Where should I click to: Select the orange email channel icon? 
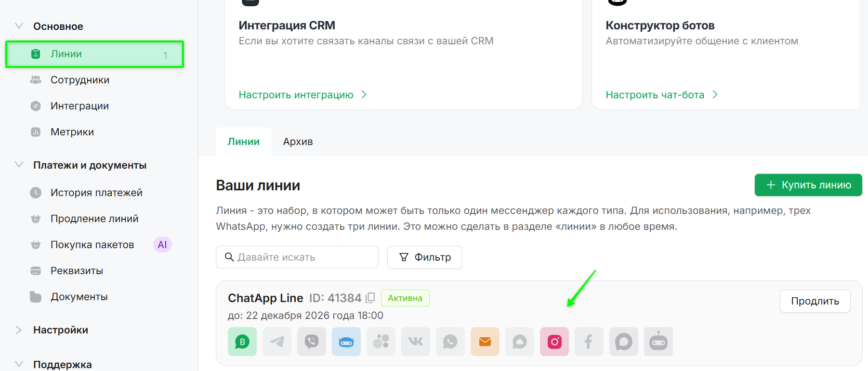tap(485, 342)
